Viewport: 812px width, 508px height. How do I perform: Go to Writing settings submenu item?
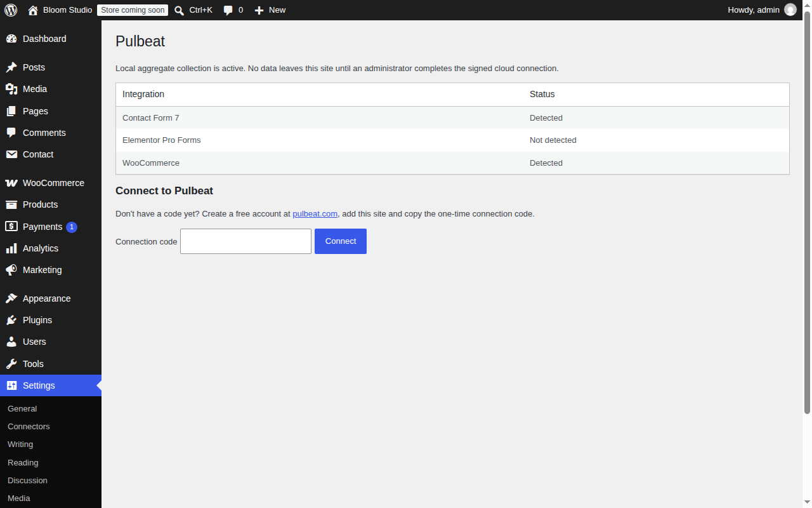coord(20,444)
